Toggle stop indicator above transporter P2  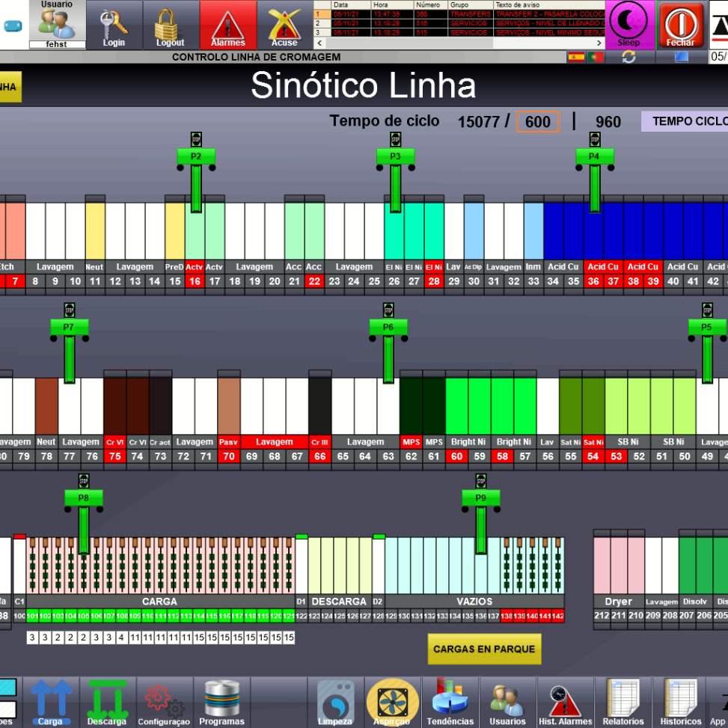point(197,138)
